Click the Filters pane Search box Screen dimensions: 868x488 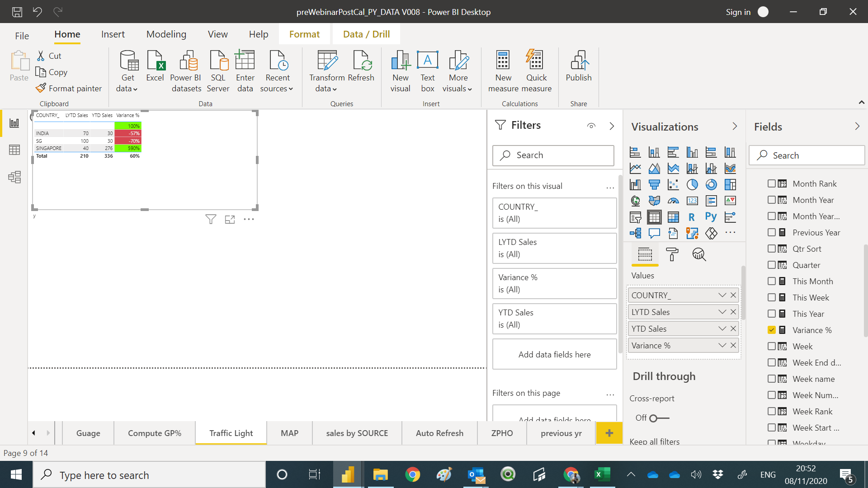553,155
